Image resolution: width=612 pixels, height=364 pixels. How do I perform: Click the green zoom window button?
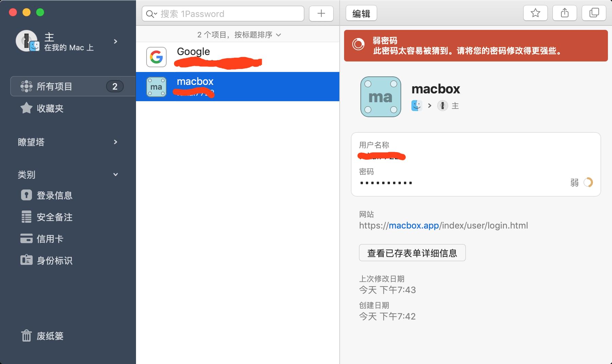[40, 12]
